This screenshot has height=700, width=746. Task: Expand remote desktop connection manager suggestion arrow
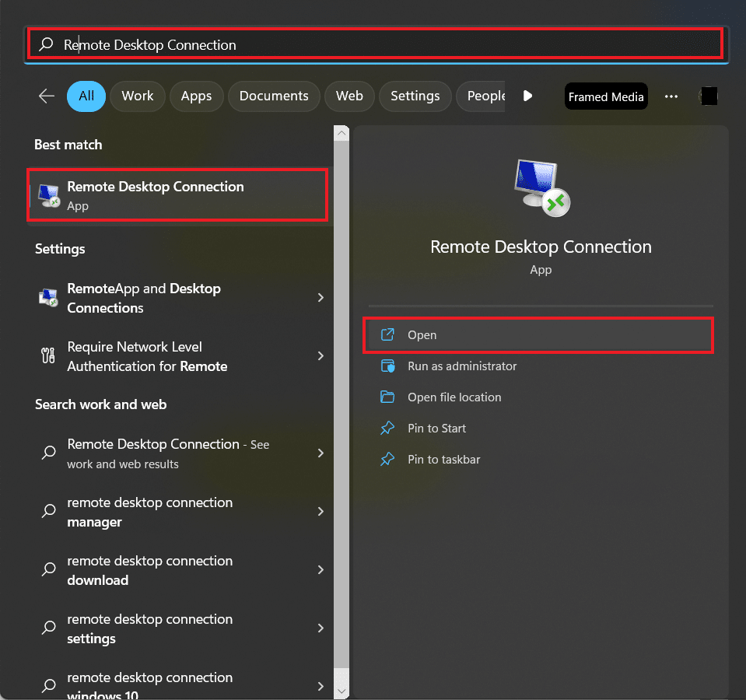(x=320, y=512)
